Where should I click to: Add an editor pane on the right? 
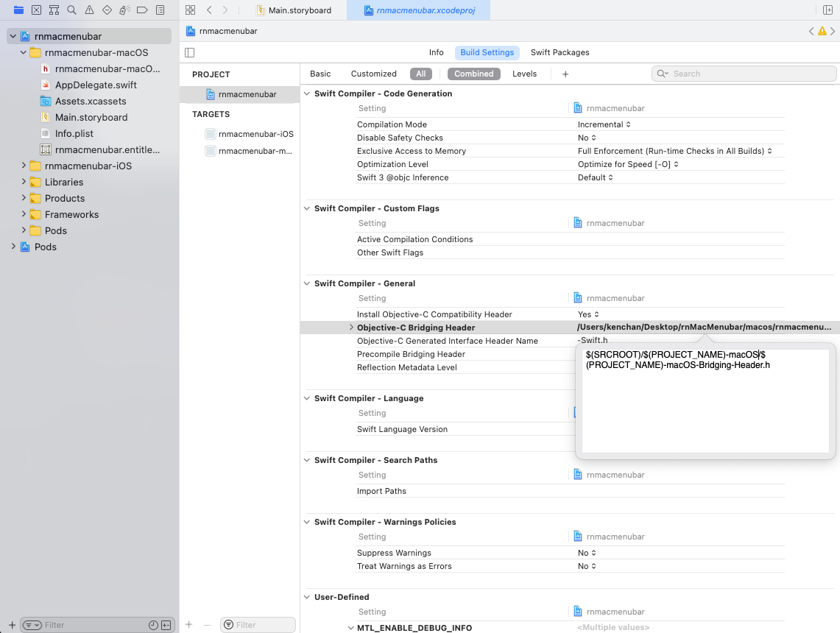tap(827, 10)
